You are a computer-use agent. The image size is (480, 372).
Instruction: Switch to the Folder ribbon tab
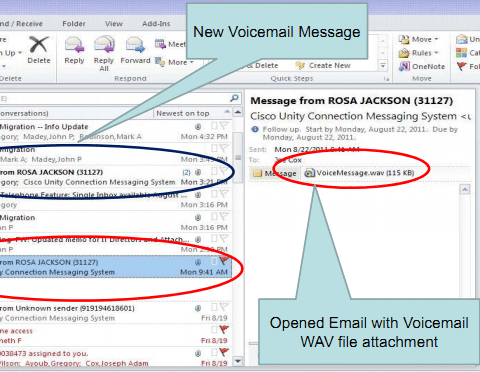74,24
